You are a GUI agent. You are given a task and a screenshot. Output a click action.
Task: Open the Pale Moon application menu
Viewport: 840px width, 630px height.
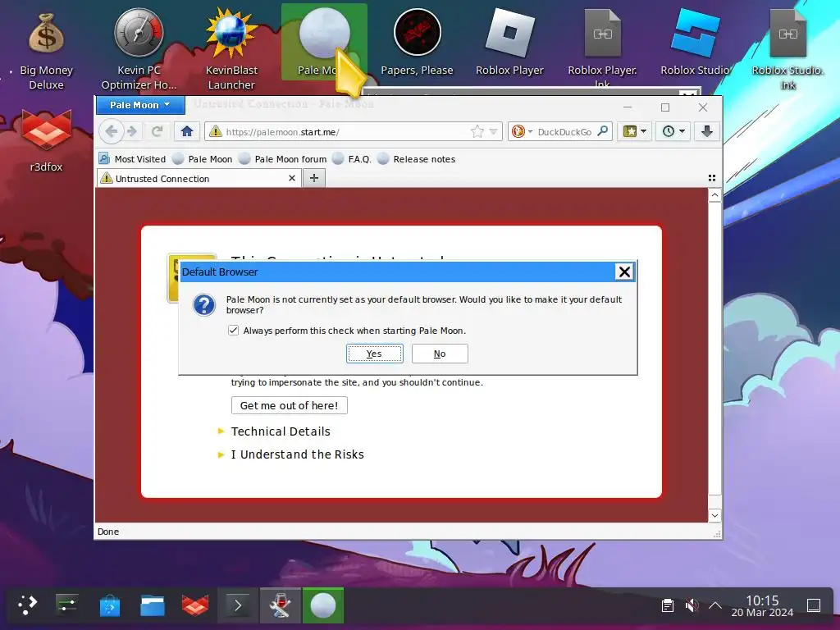click(x=140, y=105)
